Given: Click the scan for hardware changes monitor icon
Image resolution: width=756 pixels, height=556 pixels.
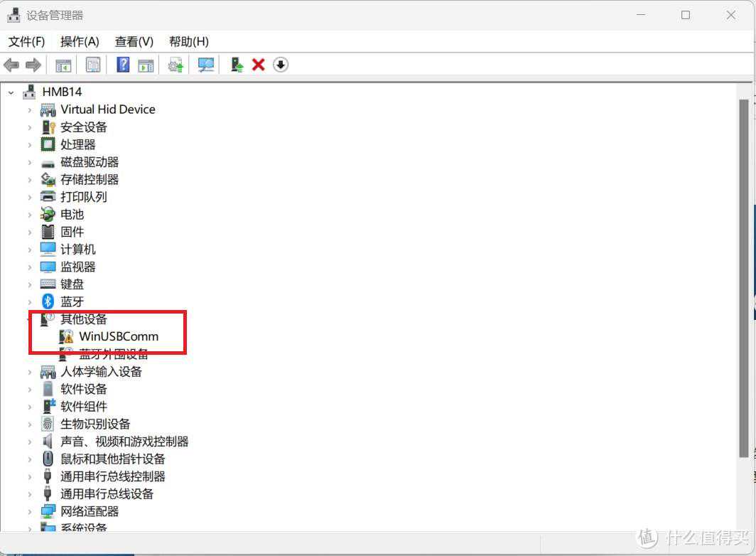Looking at the screenshot, I should click(206, 65).
